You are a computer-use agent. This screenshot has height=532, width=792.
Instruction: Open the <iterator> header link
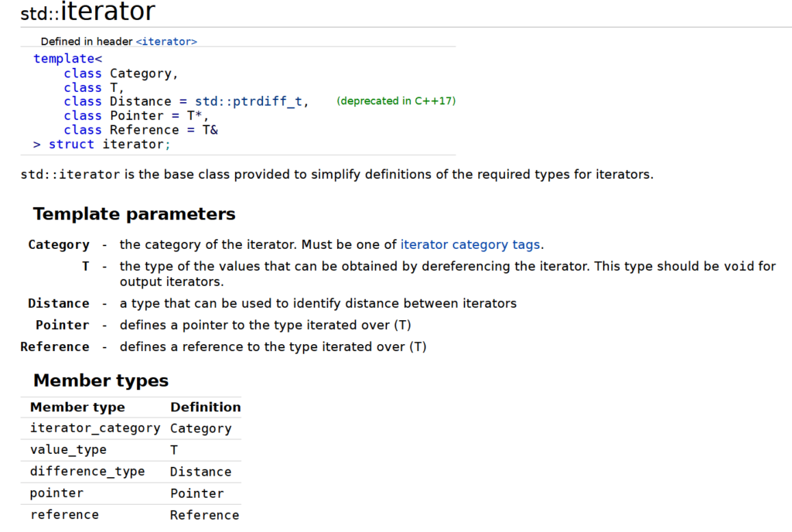pyautogui.click(x=166, y=41)
